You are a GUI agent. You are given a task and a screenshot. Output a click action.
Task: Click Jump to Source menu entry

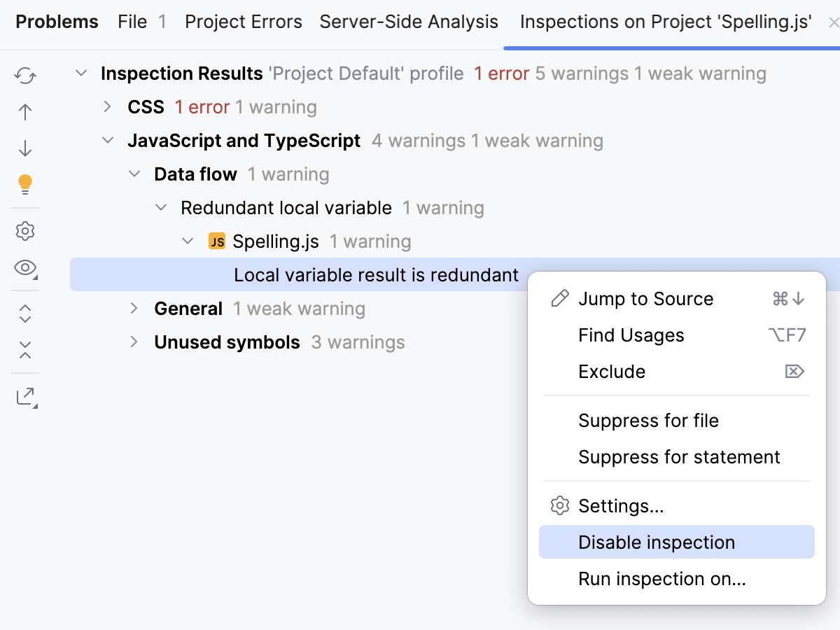645,298
